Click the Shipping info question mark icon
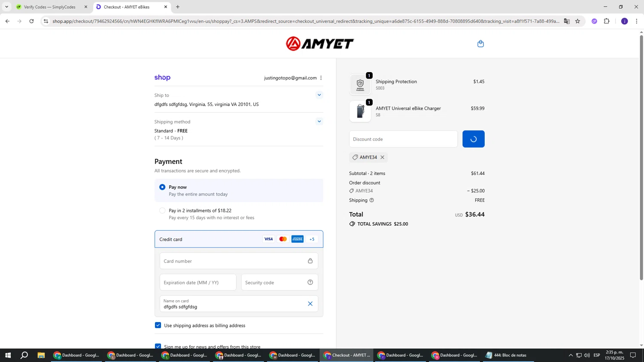Viewport: 644px width, 362px height. click(x=371, y=200)
